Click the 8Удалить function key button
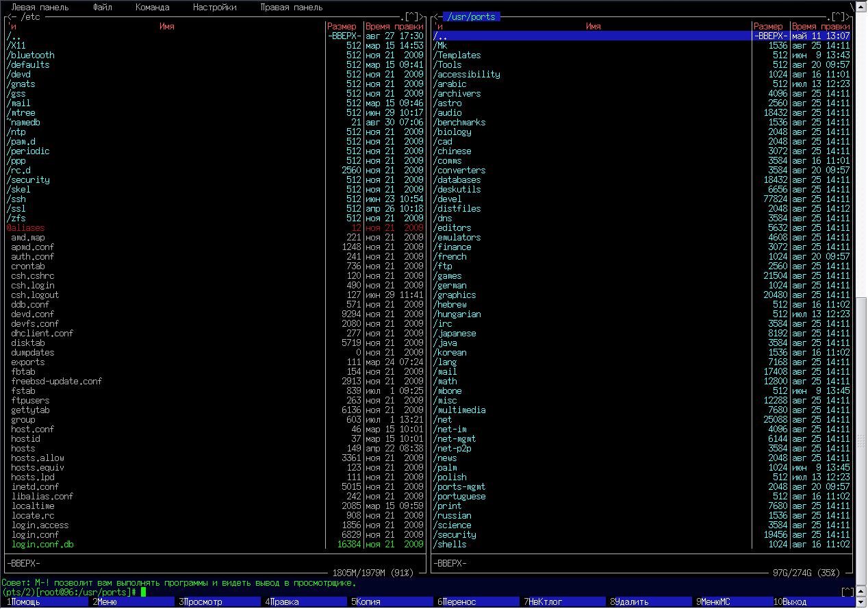 (631, 602)
